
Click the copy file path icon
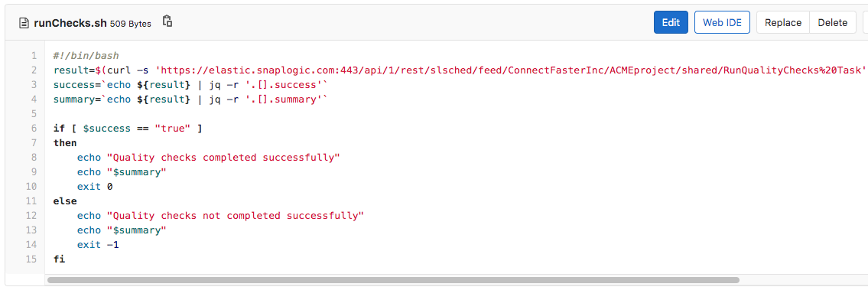[x=167, y=21]
